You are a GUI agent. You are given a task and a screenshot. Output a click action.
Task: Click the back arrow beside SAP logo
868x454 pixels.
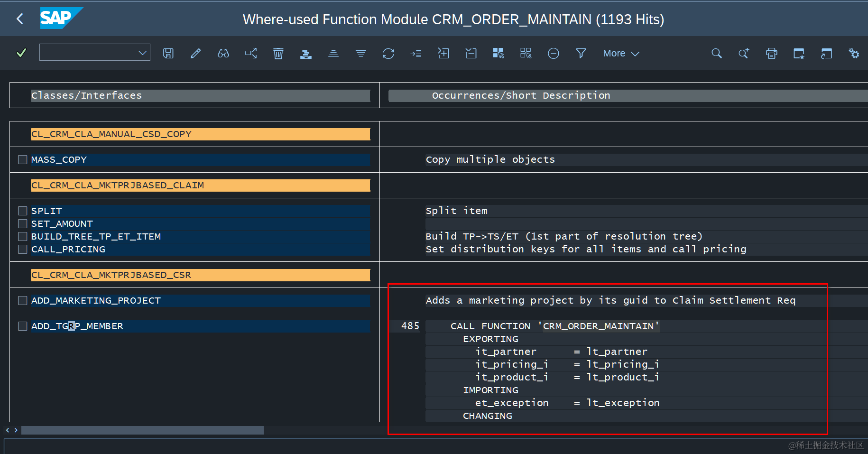(19, 19)
